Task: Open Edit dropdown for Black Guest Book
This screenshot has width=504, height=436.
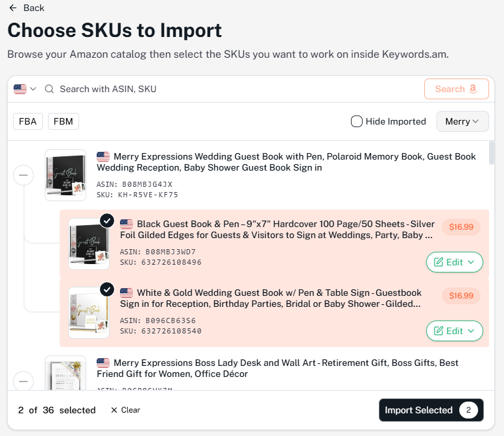Action: [454, 262]
